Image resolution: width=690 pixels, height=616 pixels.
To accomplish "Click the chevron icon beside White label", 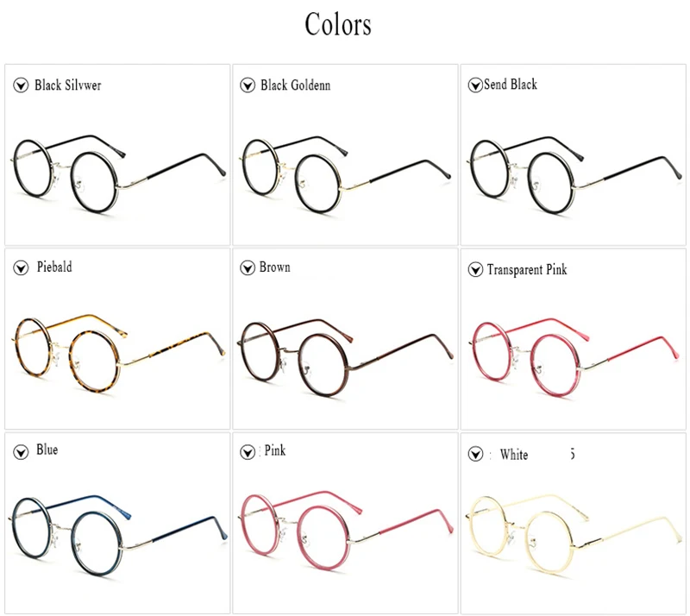I will click(474, 455).
